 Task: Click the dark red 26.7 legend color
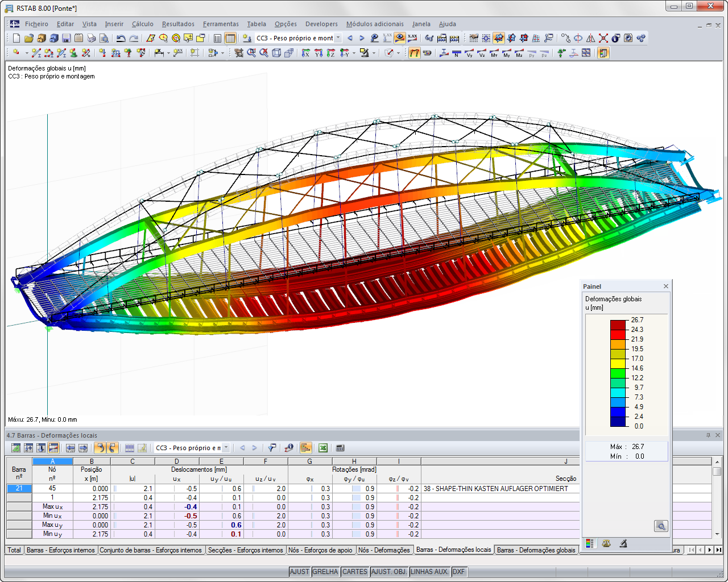[x=618, y=325]
